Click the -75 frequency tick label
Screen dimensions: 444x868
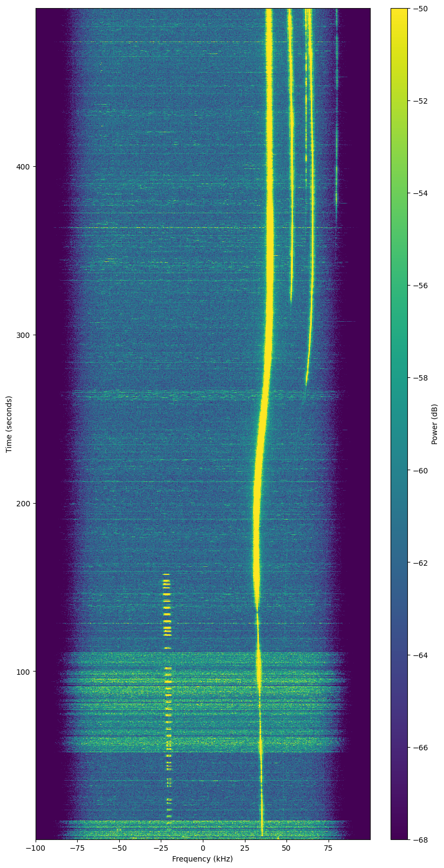click(x=77, y=848)
